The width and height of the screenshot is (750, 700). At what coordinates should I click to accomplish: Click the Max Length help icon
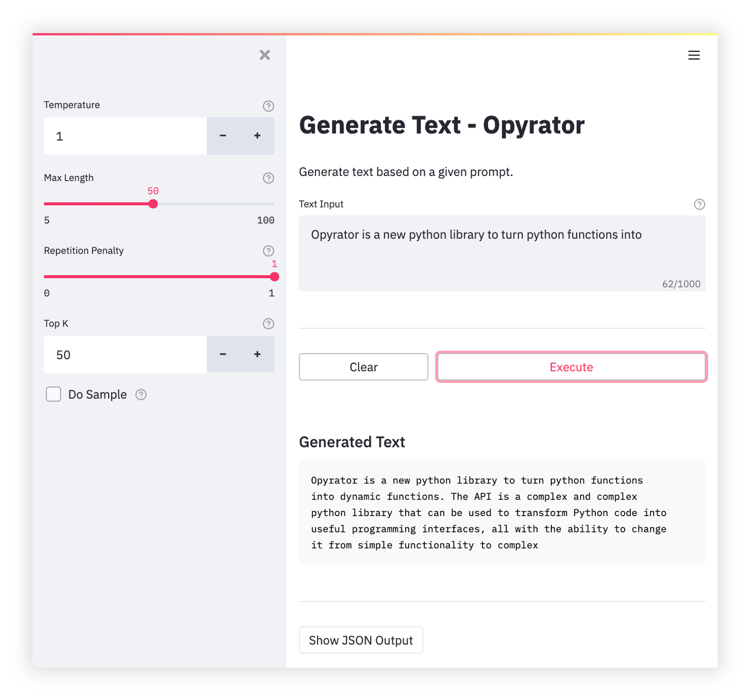[x=269, y=178]
